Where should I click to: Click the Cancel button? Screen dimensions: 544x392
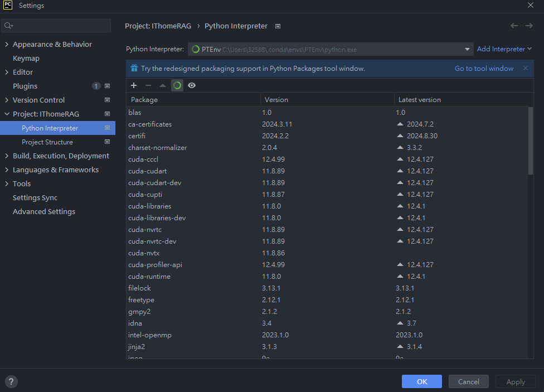click(469, 381)
